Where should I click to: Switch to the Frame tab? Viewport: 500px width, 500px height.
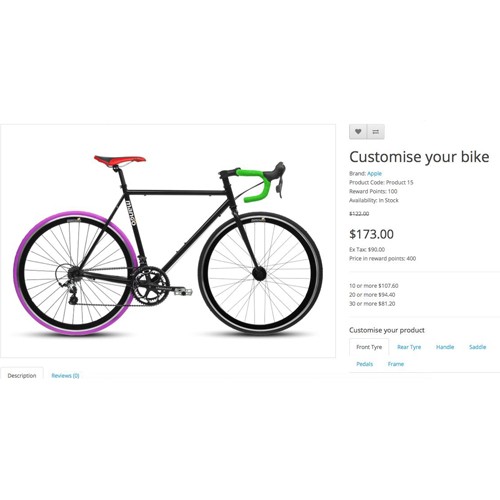click(396, 364)
